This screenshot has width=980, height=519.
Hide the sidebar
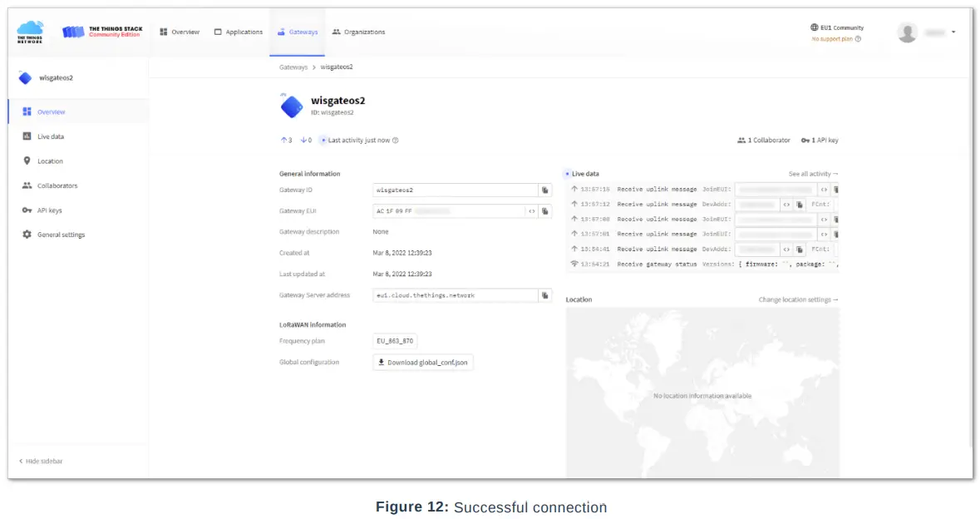[42, 461]
